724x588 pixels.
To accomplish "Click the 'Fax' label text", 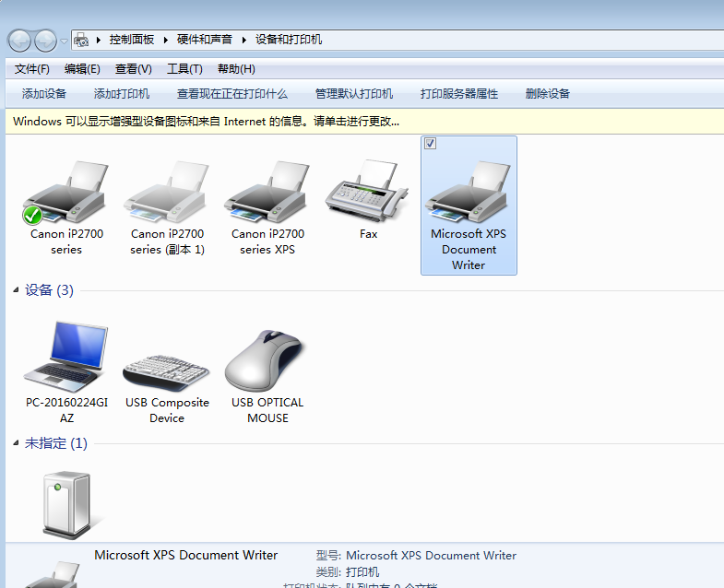I will tap(368, 234).
